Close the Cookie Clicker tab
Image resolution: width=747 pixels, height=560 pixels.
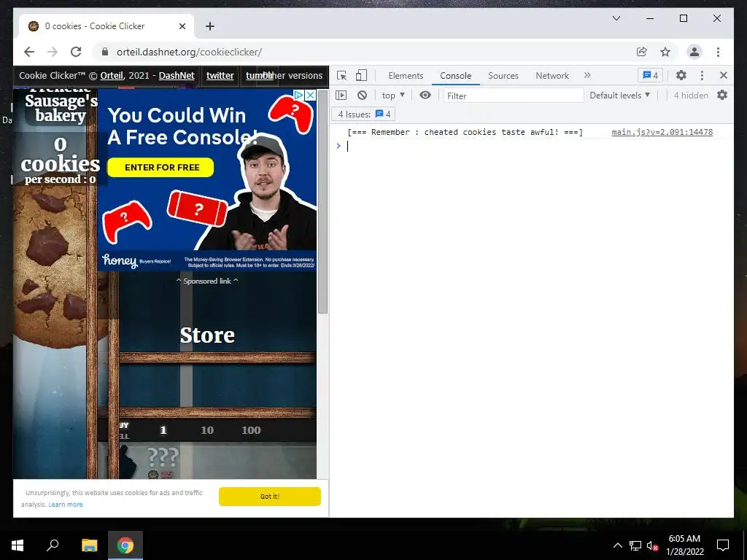pyautogui.click(x=182, y=27)
